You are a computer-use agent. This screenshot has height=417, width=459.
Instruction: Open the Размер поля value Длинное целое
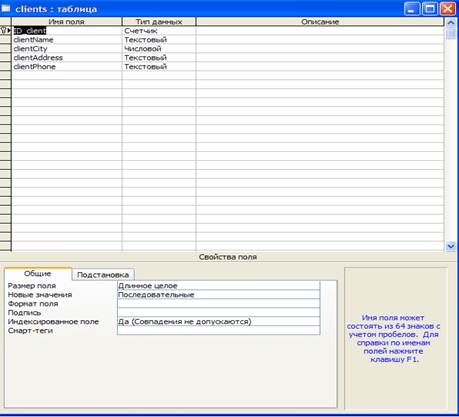219,285
